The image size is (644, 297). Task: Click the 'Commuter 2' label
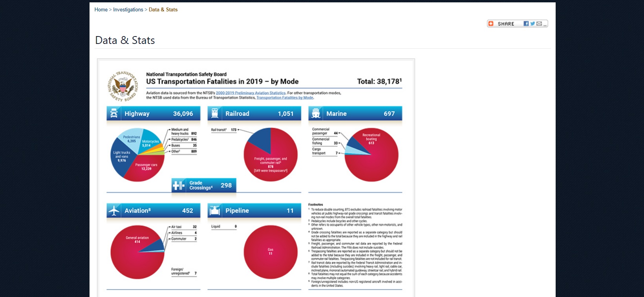click(184, 239)
